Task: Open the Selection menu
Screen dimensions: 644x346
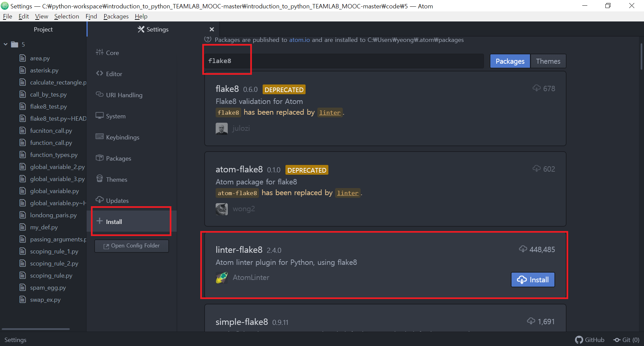Action: pyautogui.click(x=66, y=16)
